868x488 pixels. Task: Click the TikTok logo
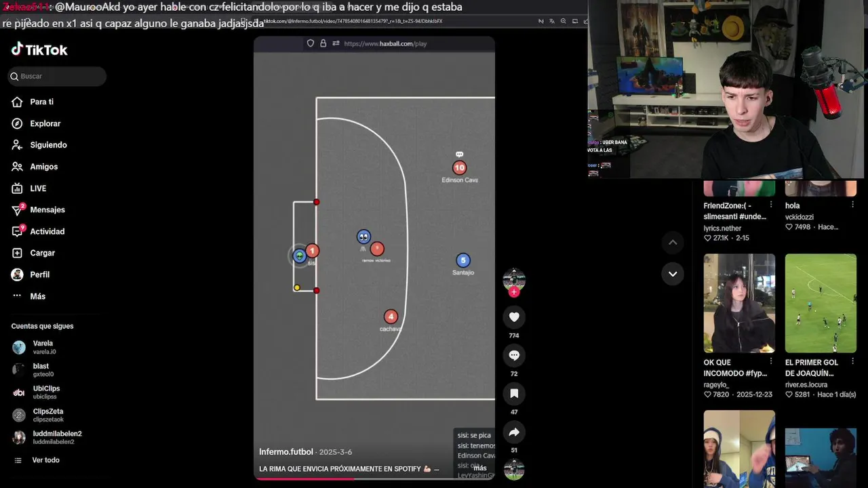[x=39, y=49]
